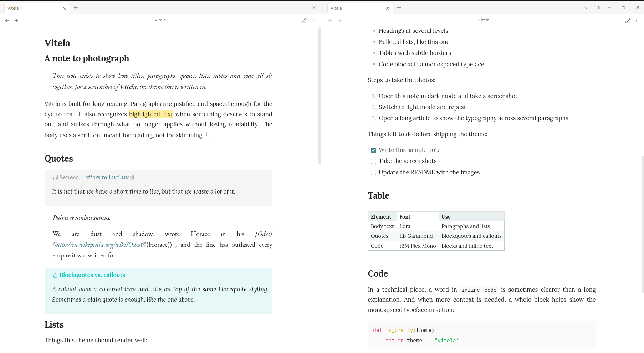Click 'Switch to light mode and repeat' item

coord(422,107)
